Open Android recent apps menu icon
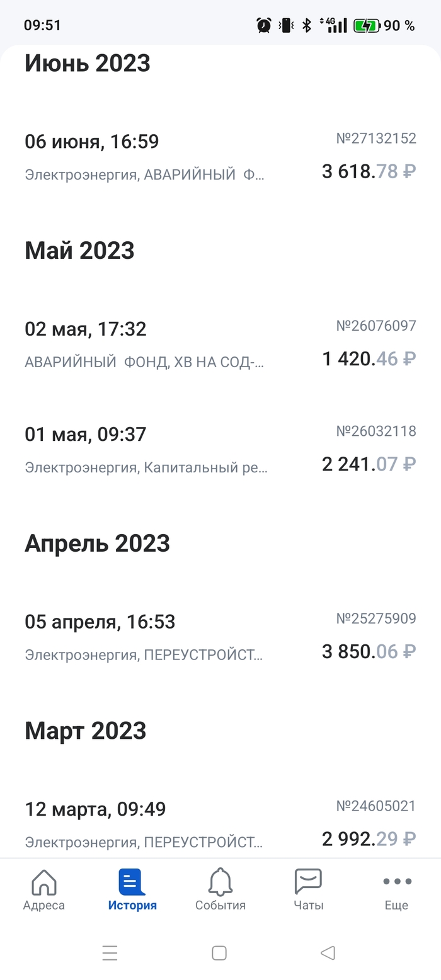Viewport: 441px width, 980px height. (110, 953)
